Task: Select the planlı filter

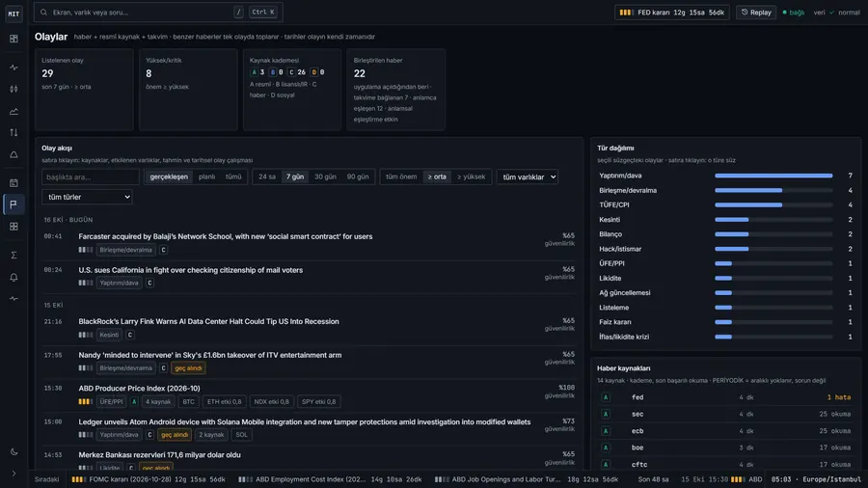Action: 206,177
